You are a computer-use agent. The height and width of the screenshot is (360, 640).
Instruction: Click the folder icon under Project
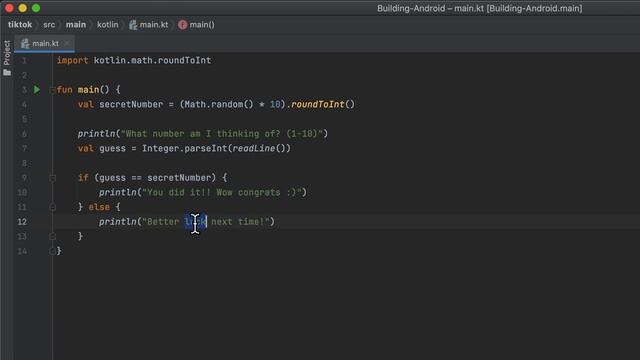pyautogui.click(x=7, y=73)
